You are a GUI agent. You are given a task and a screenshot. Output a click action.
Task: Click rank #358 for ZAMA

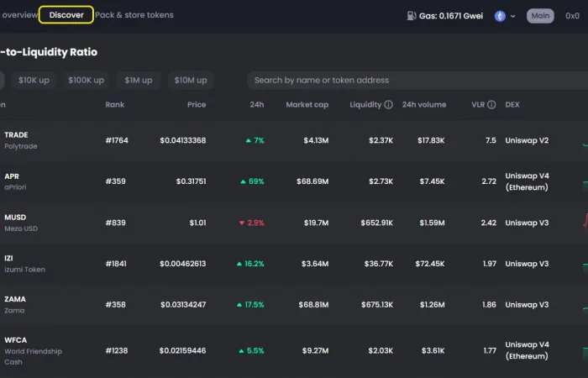click(x=116, y=304)
